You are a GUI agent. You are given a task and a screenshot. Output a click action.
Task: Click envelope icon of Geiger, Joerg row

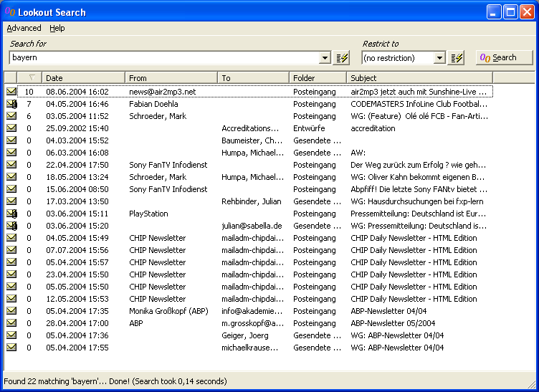[x=11, y=335]
